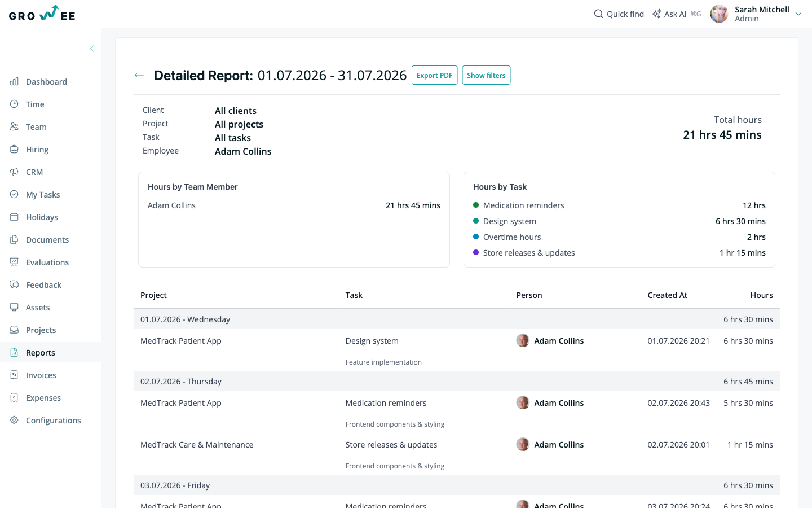Click Adam Collins in Hours by Team Member

[171, 205]
